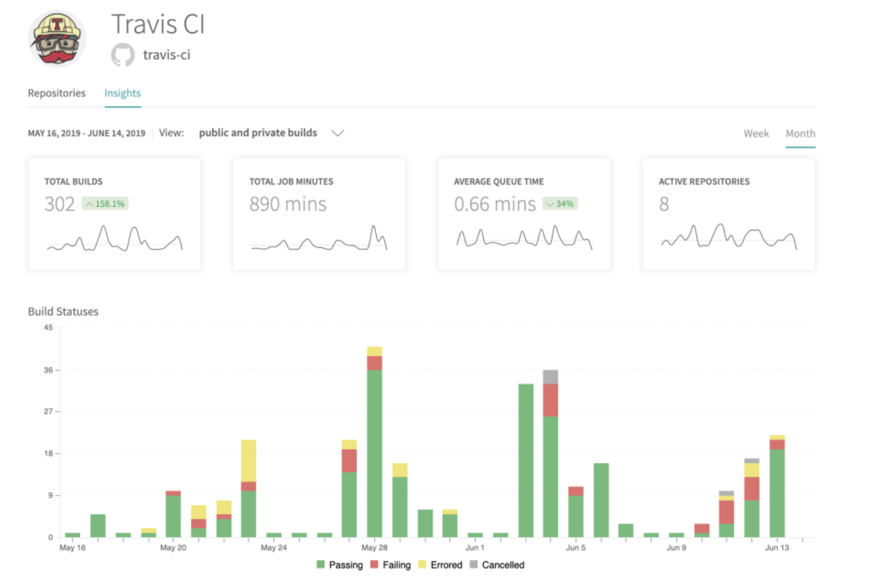Screen dimensions: 882x588
Task: Click the Travis CI page title
Action: pyautogui.click(x=158, y=24)
